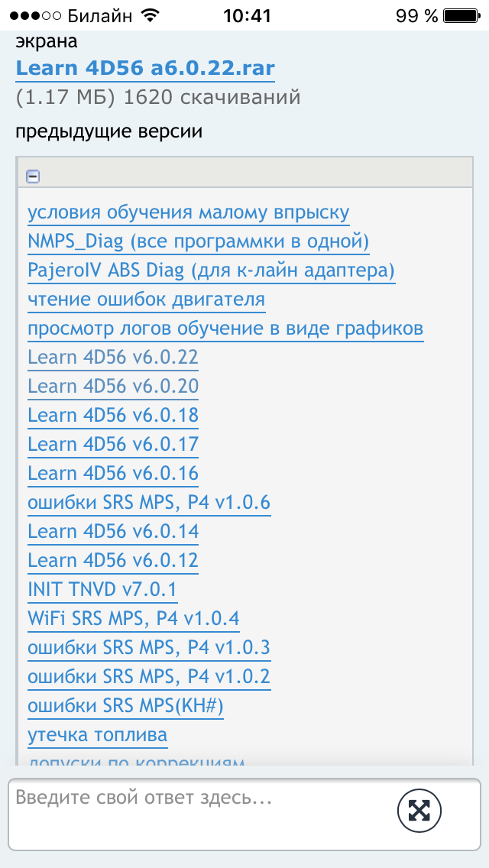Open ошибки SRS MPS, P4 v1.0.6
This screenshot has width=489, height=868.
pyautogui.click(x=149, y=503)
